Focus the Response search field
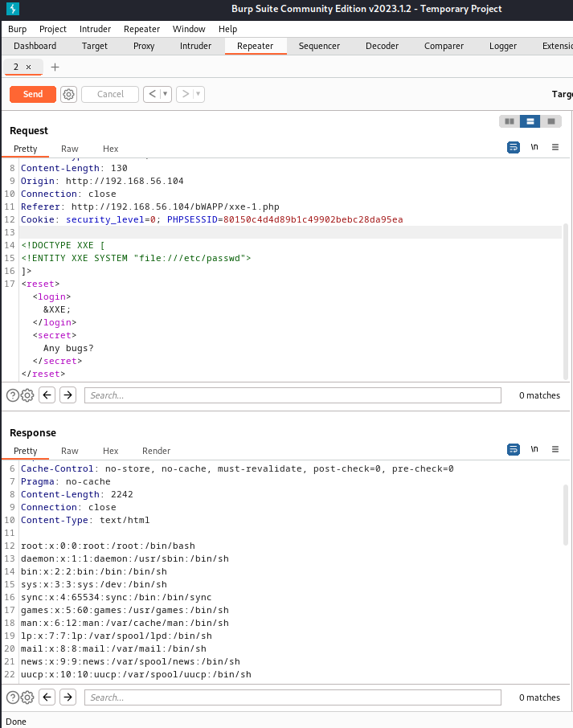This screenshot has height=728, width=573. [293, 697]
